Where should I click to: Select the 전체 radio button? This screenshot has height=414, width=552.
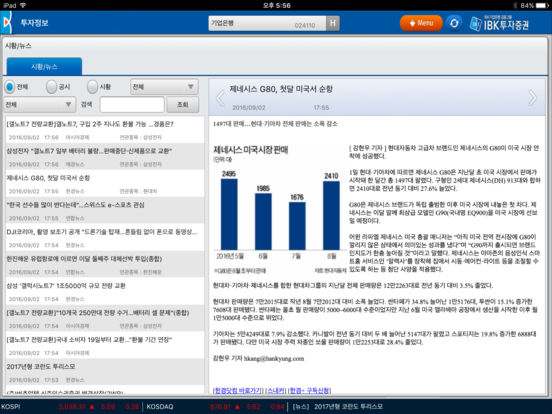10,87
